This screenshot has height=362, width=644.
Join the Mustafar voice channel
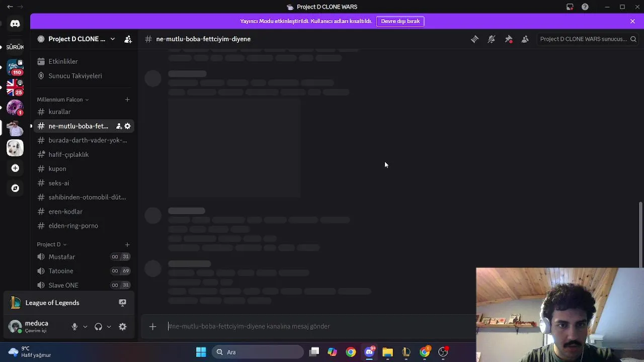click(x=84, y=256)
